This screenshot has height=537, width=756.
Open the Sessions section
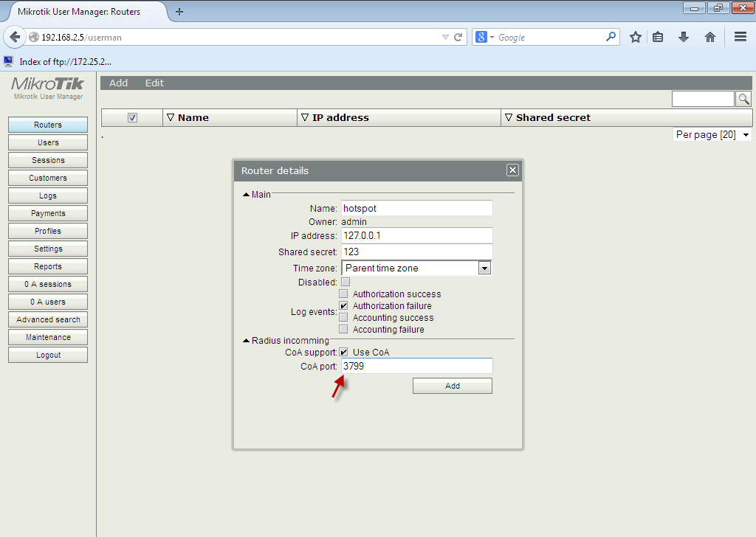48,160
